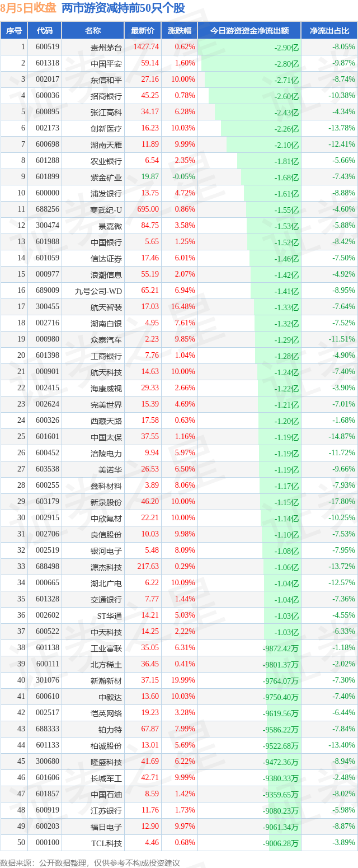358x868 pixels.
Task: Click the title 两市游资减持前50只个股
Action: 123,8
